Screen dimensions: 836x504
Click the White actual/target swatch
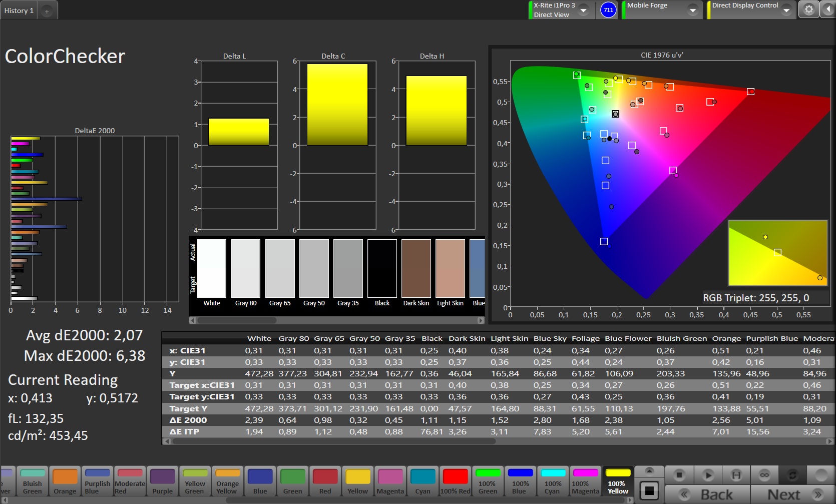point(212,268)
